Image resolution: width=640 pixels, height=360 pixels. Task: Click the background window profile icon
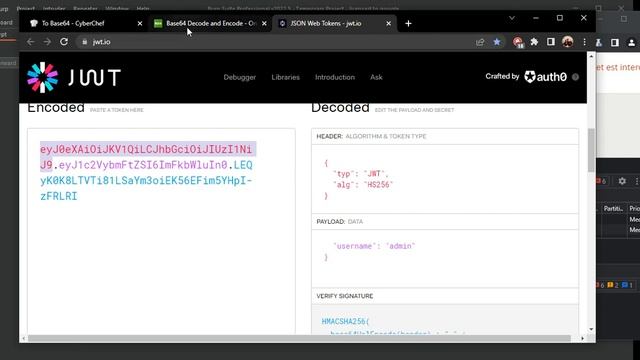click(631, 42)
